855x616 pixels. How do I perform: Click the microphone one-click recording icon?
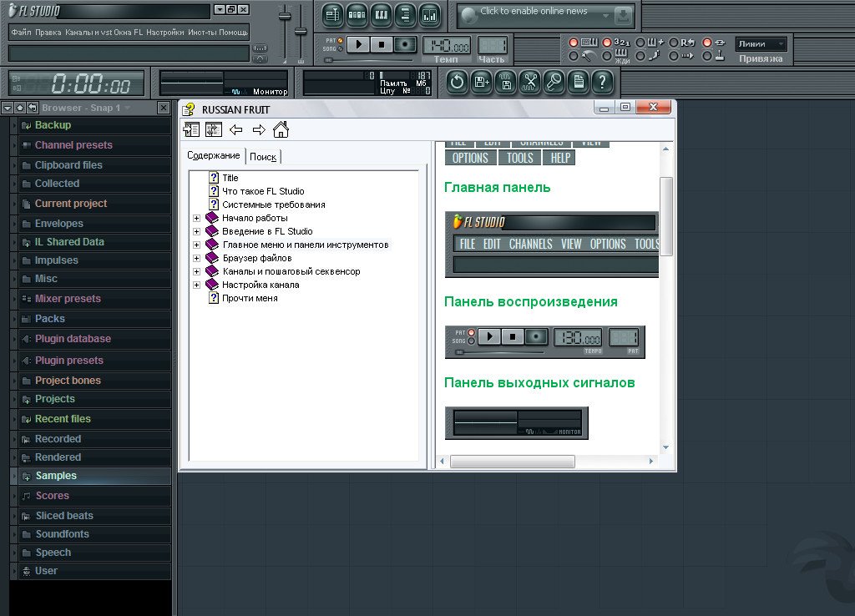(554, 82)
